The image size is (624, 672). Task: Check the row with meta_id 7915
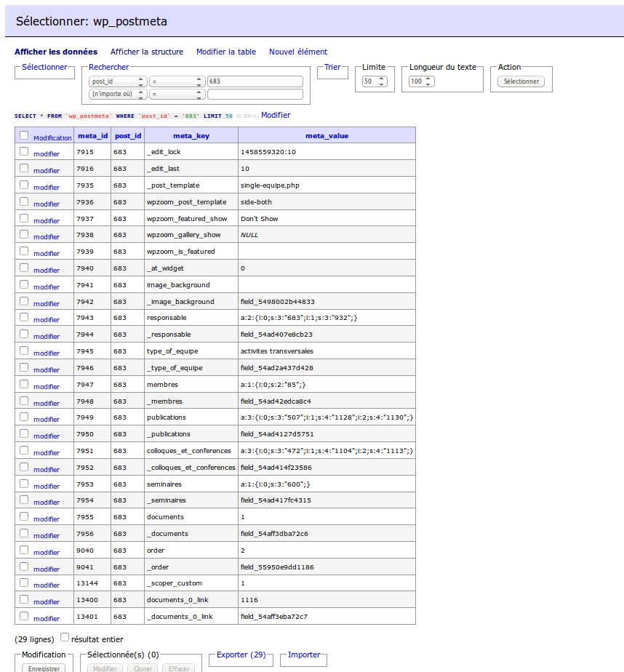24,151
